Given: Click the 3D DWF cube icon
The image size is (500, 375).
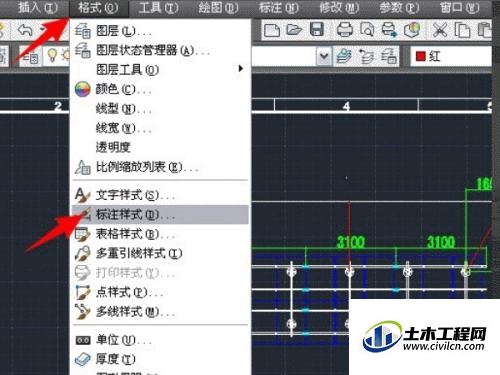Looking at the screenshot, I should tap(412, 30).
